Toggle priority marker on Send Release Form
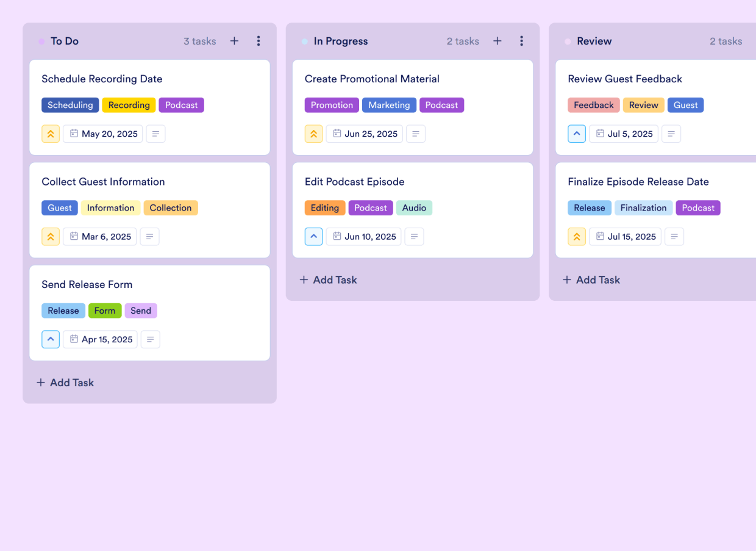Screen dimensions: 756x551 (x=51, y=339)
